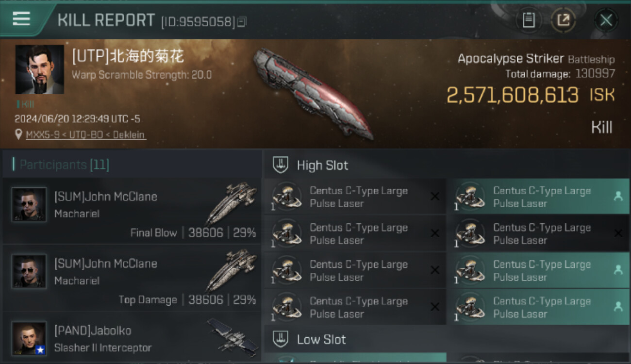The image size is (631, 364).
Task: Click the Apocalypse Striker ship image
Action: [x=313, y=93]
